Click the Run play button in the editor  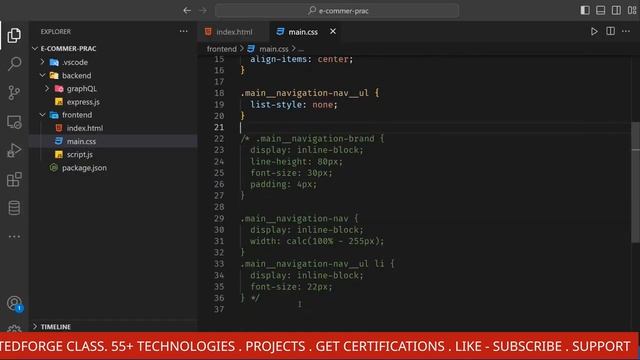pyautogui.click(x=594, y=31)
